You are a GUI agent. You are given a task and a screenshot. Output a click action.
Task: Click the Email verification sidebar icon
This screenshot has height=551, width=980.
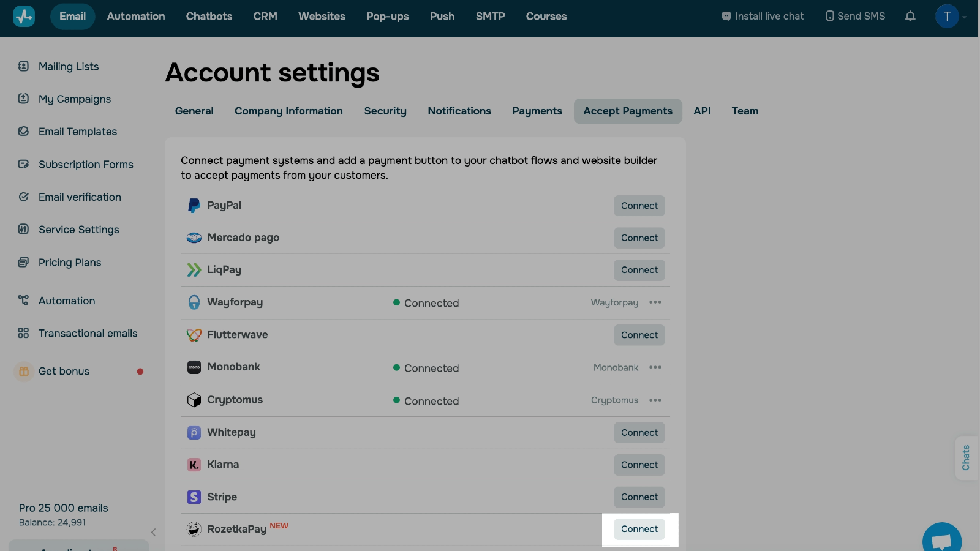pyautogui.click(x=23, y=197)
